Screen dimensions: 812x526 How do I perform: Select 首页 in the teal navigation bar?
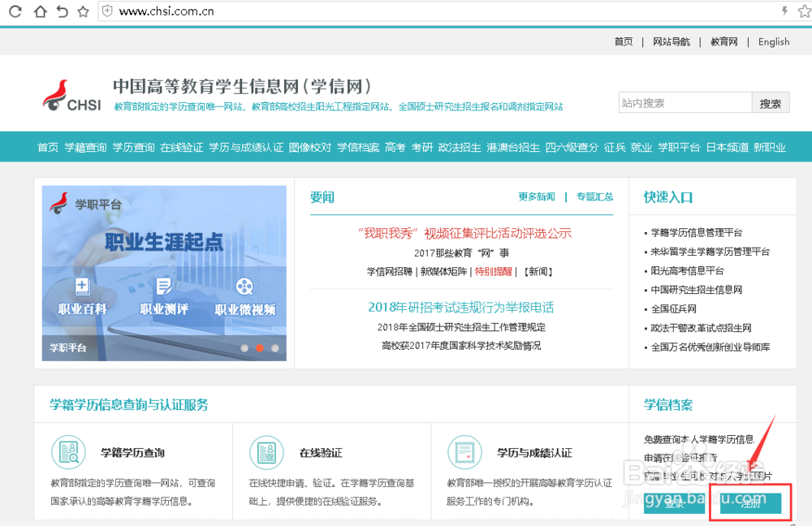click(x=48, y=148)
